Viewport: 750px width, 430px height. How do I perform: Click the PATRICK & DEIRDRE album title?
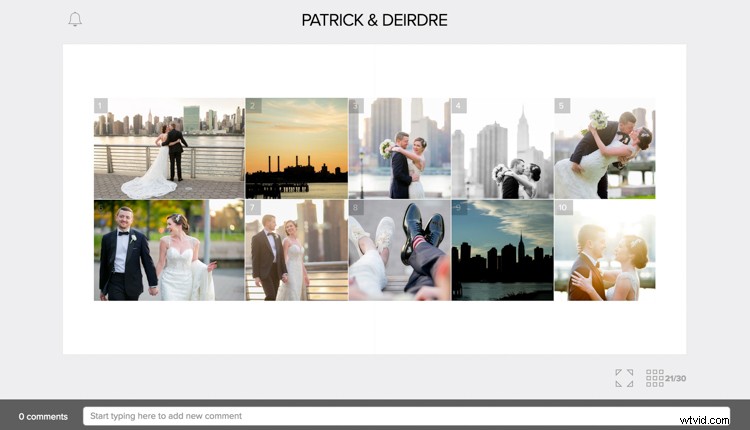(x=375, y=20)
